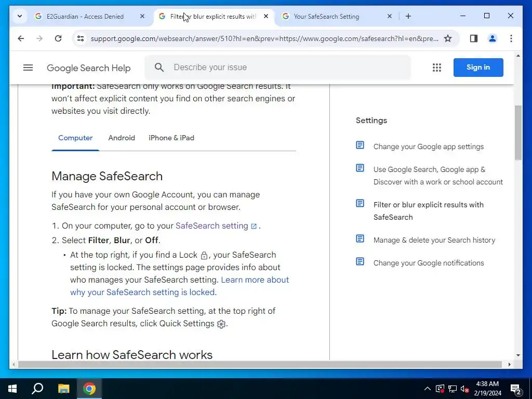Click the Describe your issue search field
The image size is (532, 399).
point(277,67)
